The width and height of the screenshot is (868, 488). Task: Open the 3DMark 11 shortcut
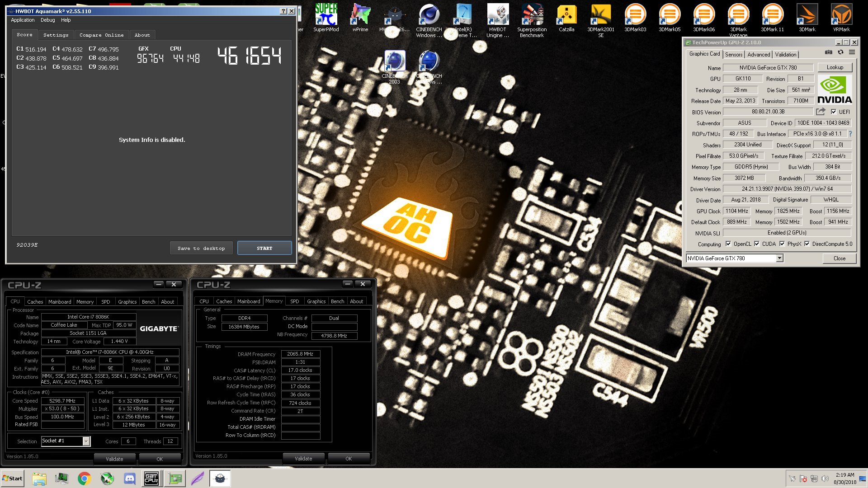click(x=773, y=18)
